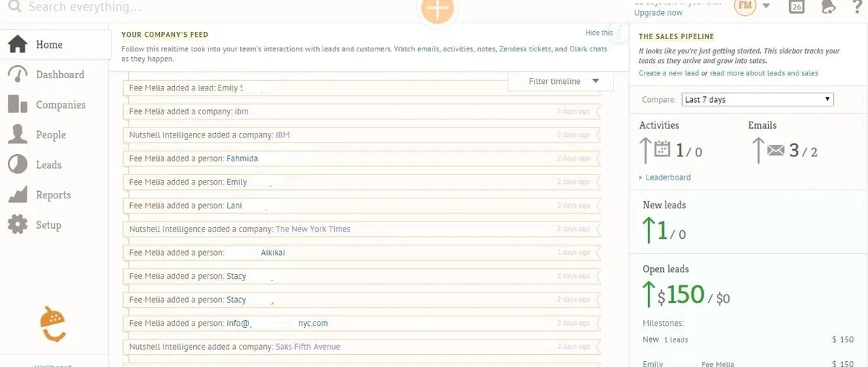
Task: Click the Home house icon
Action: 17,44
